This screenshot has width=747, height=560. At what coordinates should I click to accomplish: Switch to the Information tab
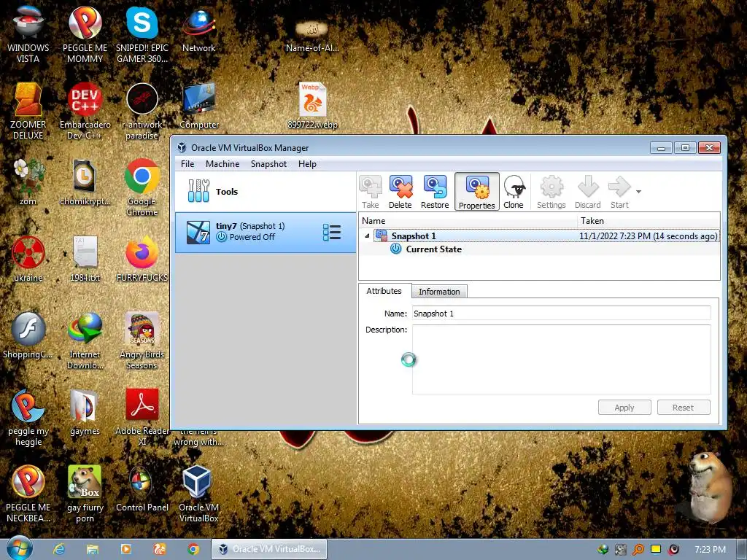pos(439,292)
